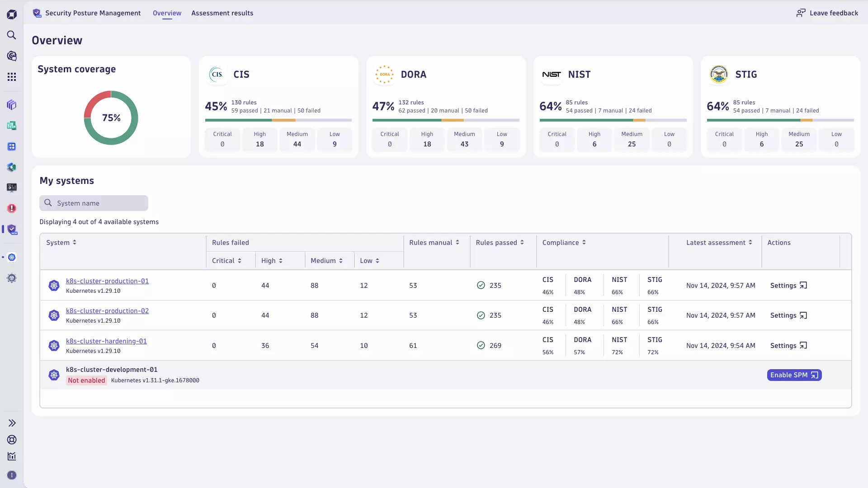Click the user account avatar in the sidebar
868x488 pixels.
click(x=12, y=475)
